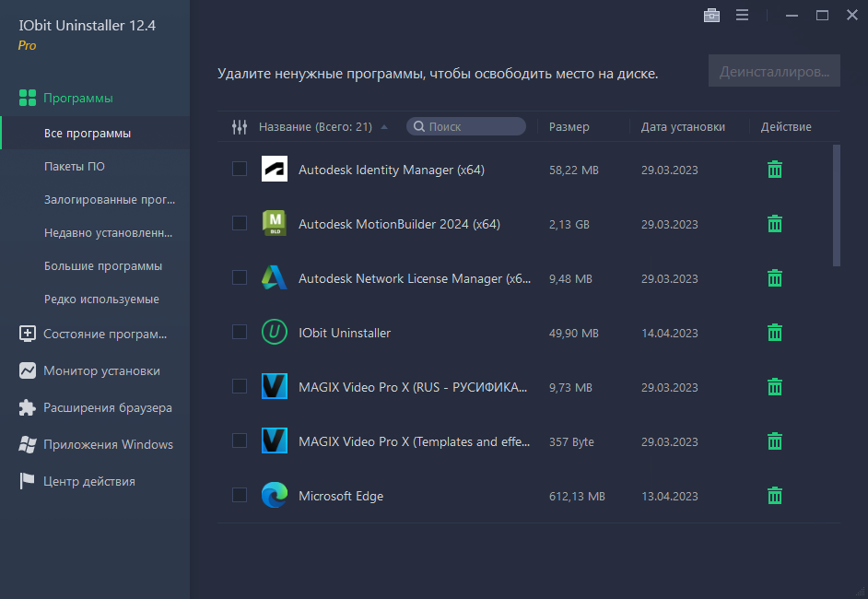Select Autodesk MotionBuilder 2024 checkbox

[240, 224]
